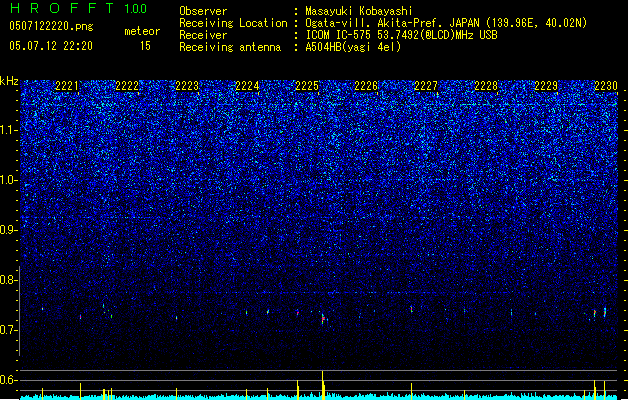Viewport: 629px width, 400px height.
Task: Click observer name Masayuki Kobayashi
Action: point(359,11)
